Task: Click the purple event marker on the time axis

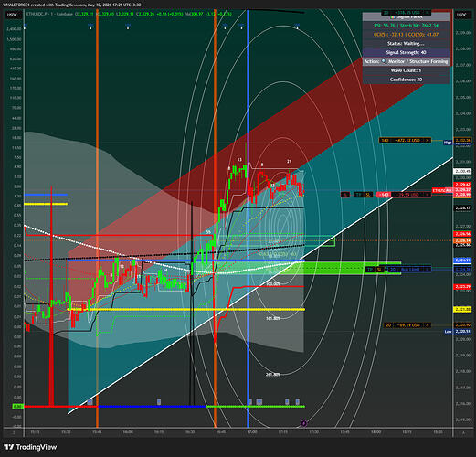Action: (x=303, y=423)
